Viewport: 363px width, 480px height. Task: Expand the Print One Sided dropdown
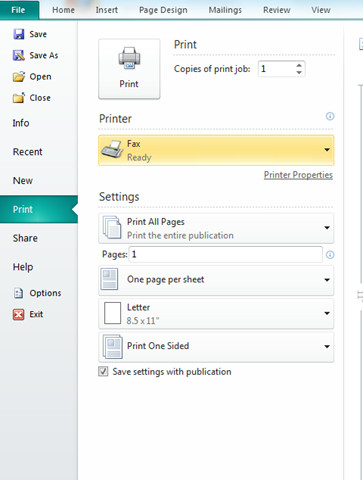tap(216, 347)
